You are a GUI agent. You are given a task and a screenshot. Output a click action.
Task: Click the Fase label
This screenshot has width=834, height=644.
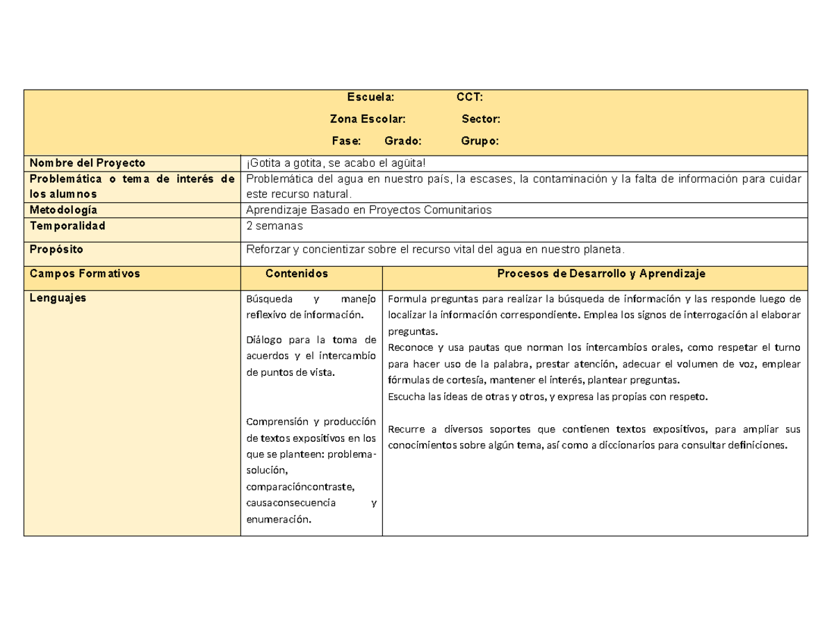346,141
